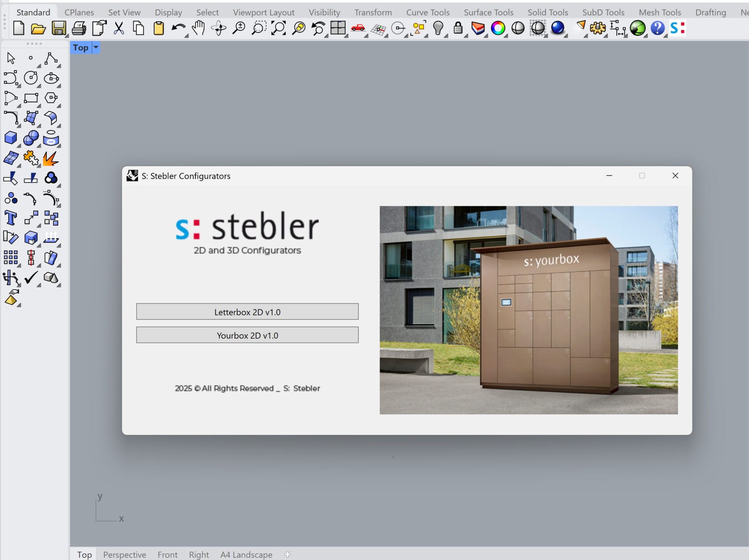The height and width of the screenshot is (560, 749).
Task: Open the Top viewport dropdown arrow
Action: tap(96, 48)
